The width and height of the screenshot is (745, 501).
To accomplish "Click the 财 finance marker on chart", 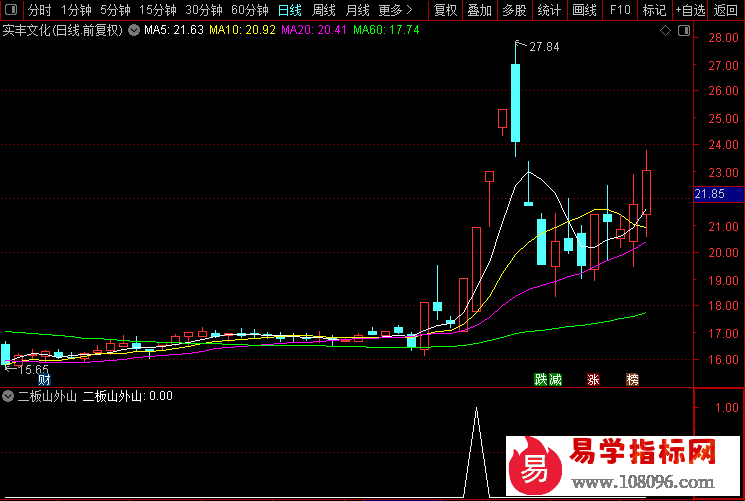I will [44, 379].
